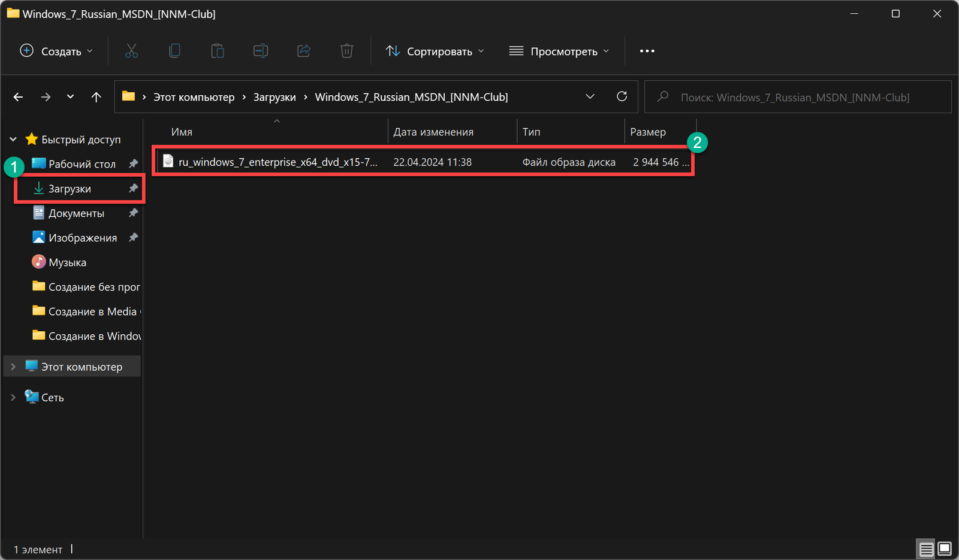Expand the Сеть tree node
The image size is (959, 560).
tap(13, 397)
